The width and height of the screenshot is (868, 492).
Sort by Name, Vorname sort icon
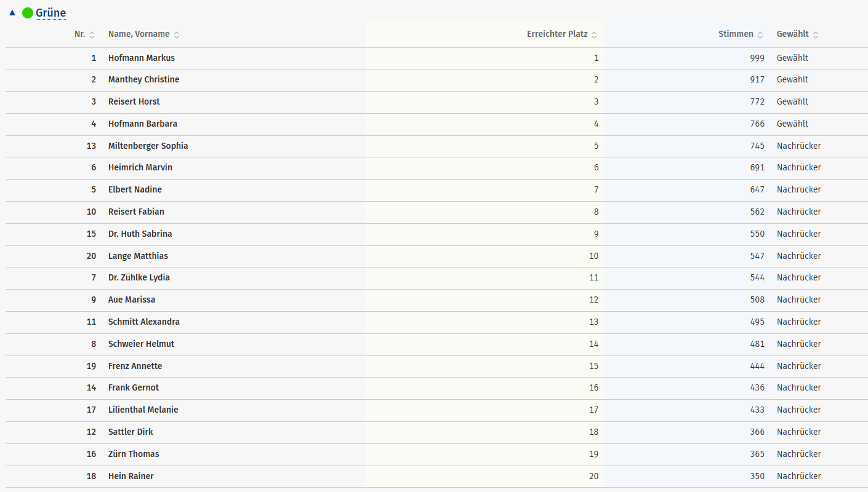pyautogui.click(x=177, y=35)
